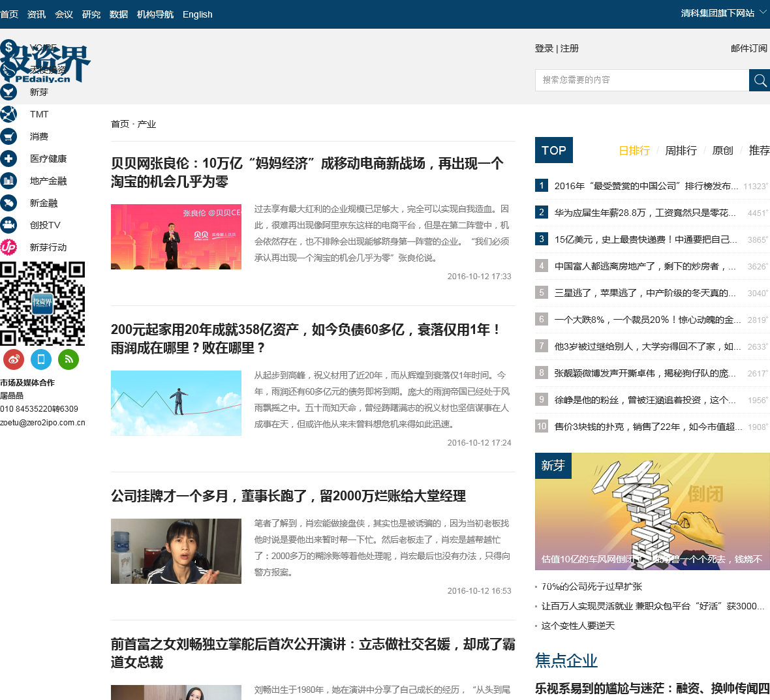Open the green RSS feed icon
Screen dimensions: 770x700
pyautogui.click(x=69, y=359)
